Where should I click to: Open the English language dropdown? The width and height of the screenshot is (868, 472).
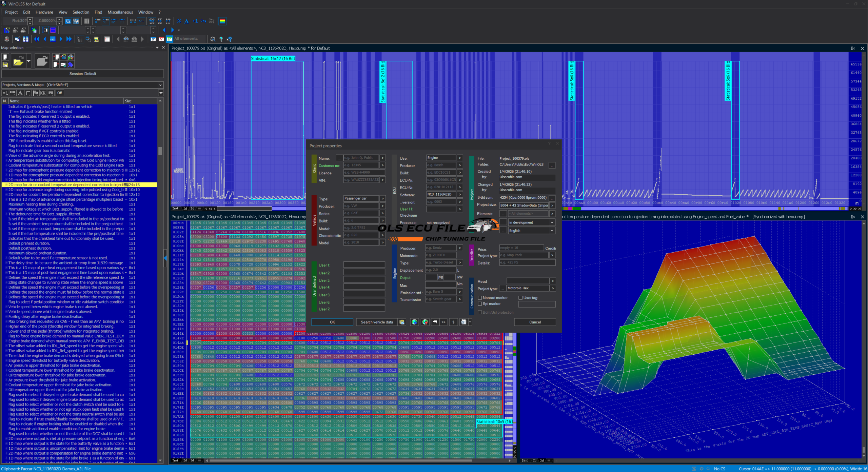tap(531, 231)
